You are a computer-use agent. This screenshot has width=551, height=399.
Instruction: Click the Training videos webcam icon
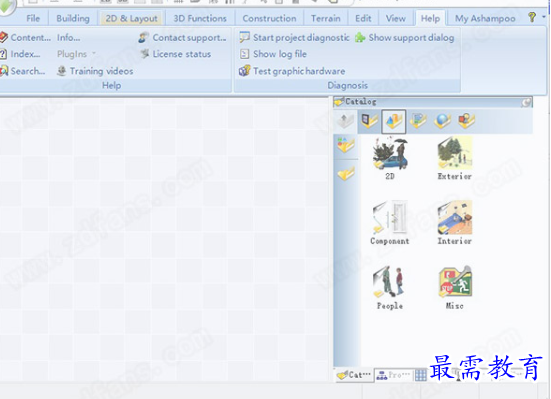61,71
